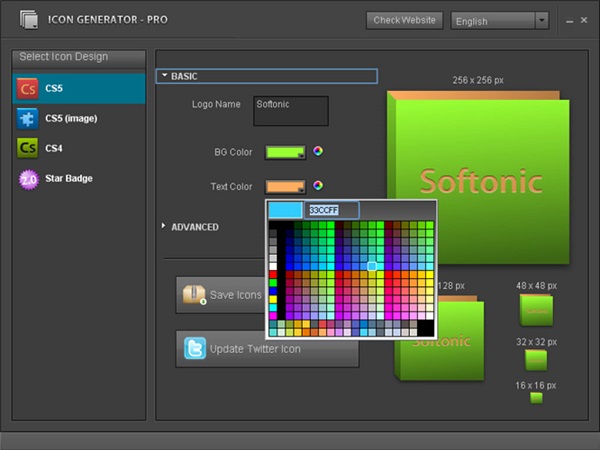Pick the yellow swatch in the left column
Screen dimensions: 600x450
pos(273,299)
